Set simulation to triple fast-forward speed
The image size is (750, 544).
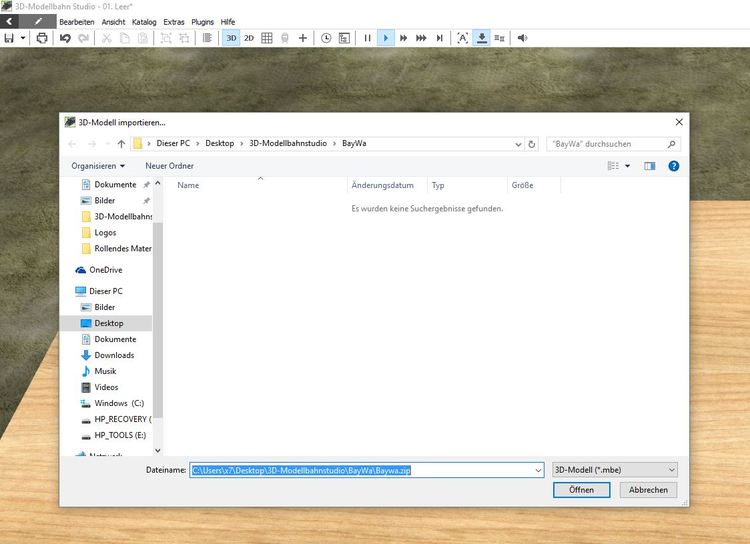pos(421,38)
